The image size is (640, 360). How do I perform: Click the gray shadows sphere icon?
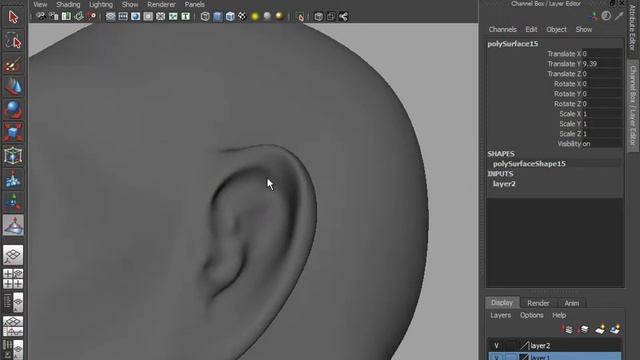[x=267, y=16]
